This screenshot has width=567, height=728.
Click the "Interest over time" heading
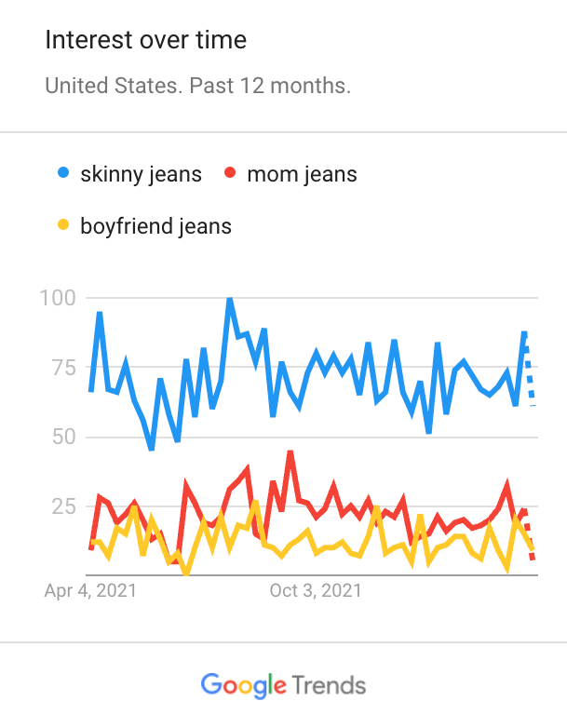coord(146,40)
